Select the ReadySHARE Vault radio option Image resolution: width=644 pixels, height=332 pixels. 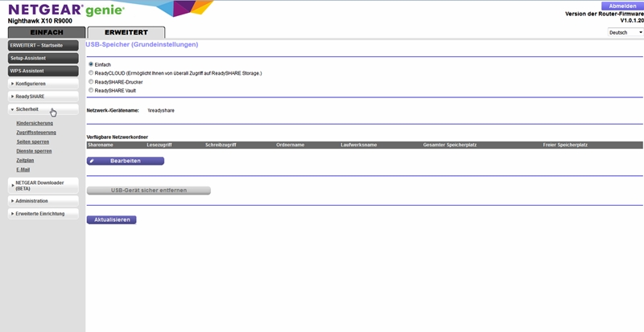click(x=90, y=91)
